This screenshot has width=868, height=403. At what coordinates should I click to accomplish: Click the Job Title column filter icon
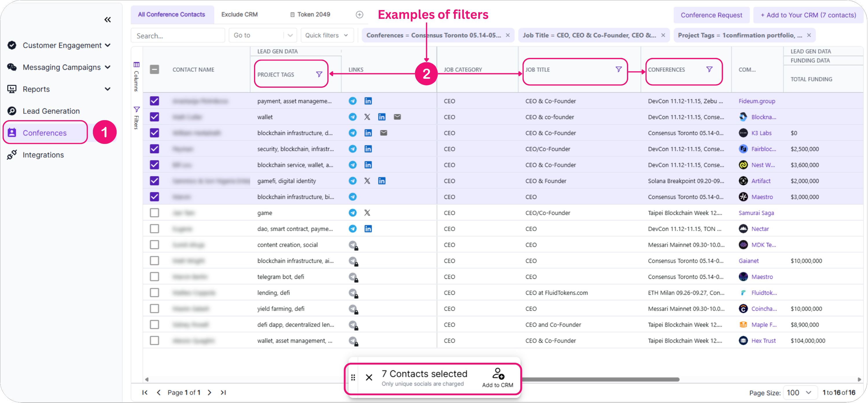[618, 69]
